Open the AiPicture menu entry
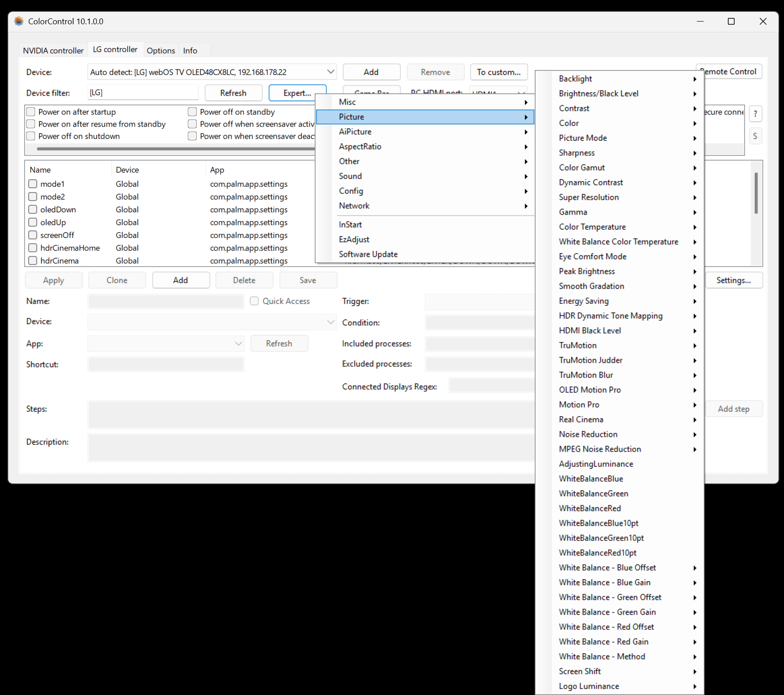Viewport: 784px width, 695px height. click(425, 132)
